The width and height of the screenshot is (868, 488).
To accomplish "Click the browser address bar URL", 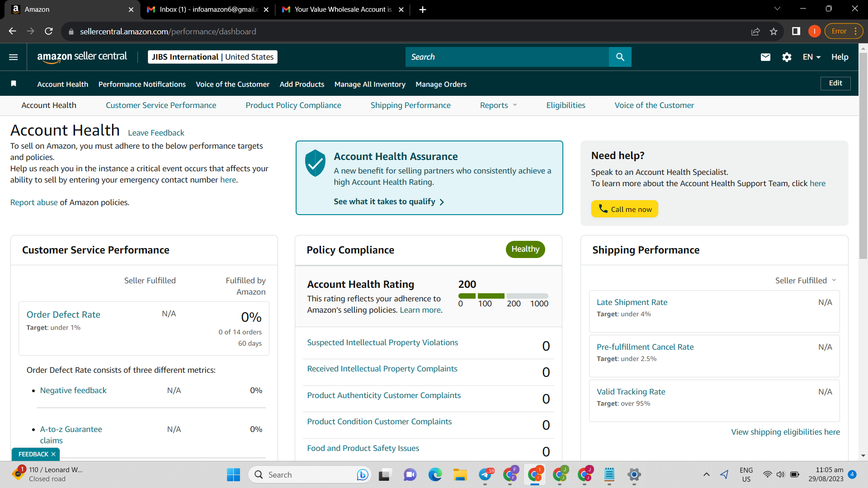I will (168, 31).
